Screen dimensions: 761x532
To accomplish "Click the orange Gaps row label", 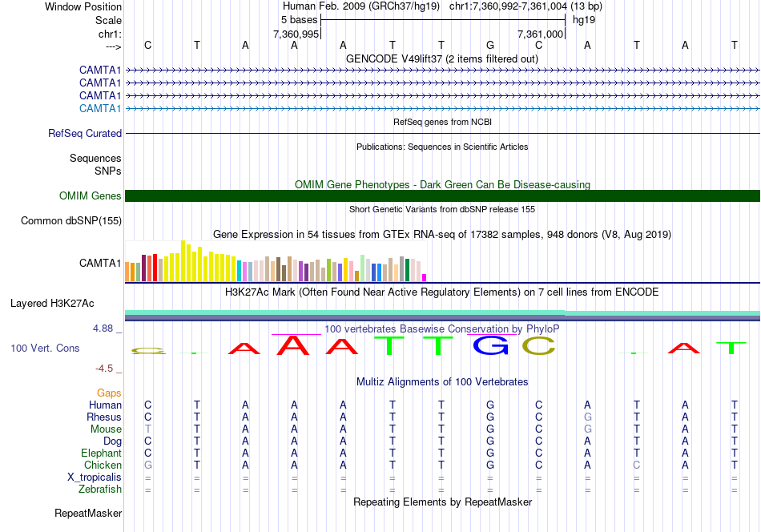I will coord(109,393).
